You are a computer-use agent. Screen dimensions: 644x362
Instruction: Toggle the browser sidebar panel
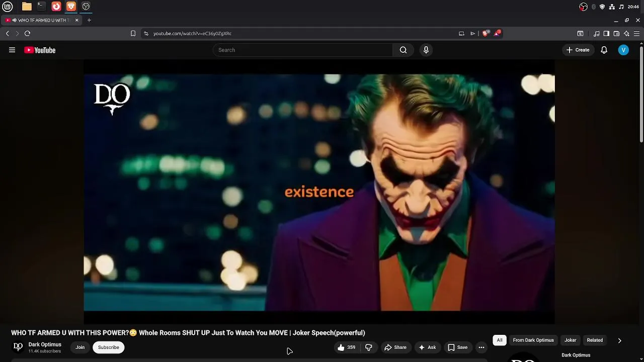point(606,33)
